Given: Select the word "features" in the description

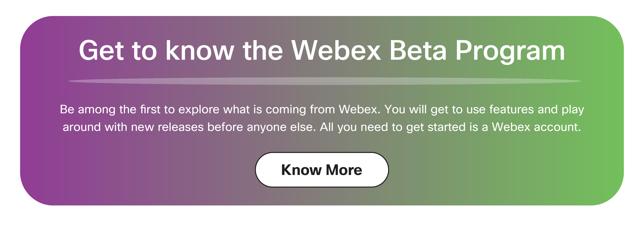Looking at the screenshot, I should 511,109.
